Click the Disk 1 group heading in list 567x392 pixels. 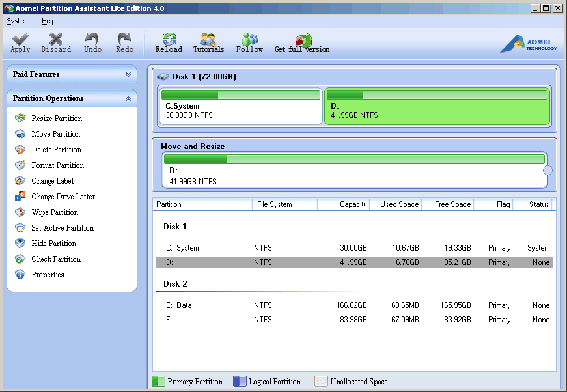click(x=175, y=227)
